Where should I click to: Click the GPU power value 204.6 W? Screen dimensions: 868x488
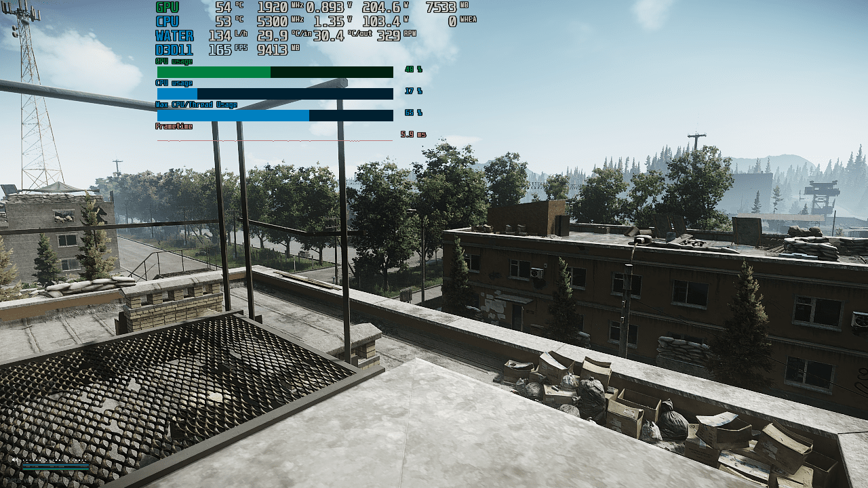(386, 7)
